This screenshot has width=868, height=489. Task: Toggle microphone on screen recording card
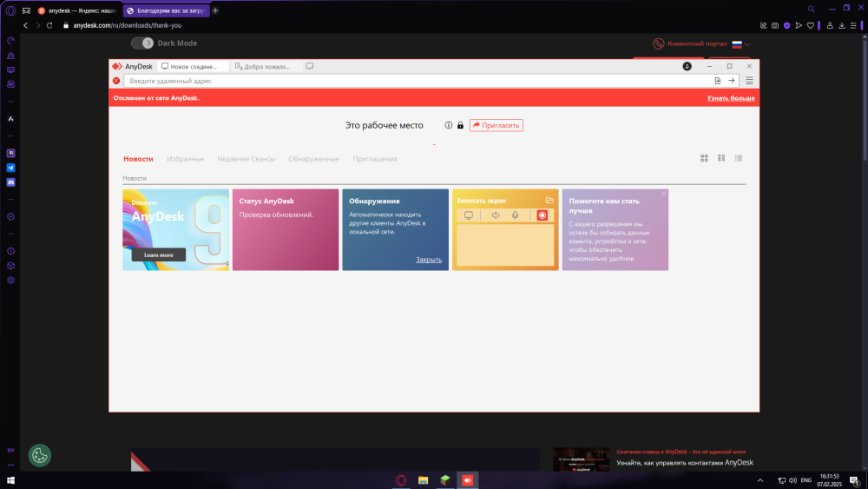(x=515, y=215)
